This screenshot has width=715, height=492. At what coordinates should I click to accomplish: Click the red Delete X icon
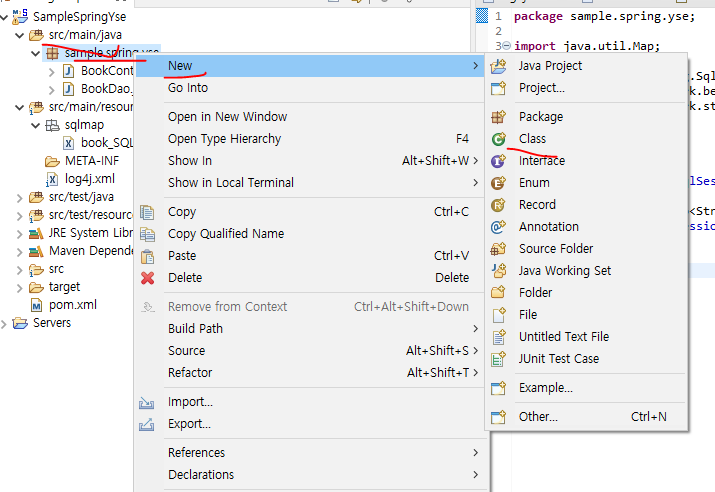147,278
